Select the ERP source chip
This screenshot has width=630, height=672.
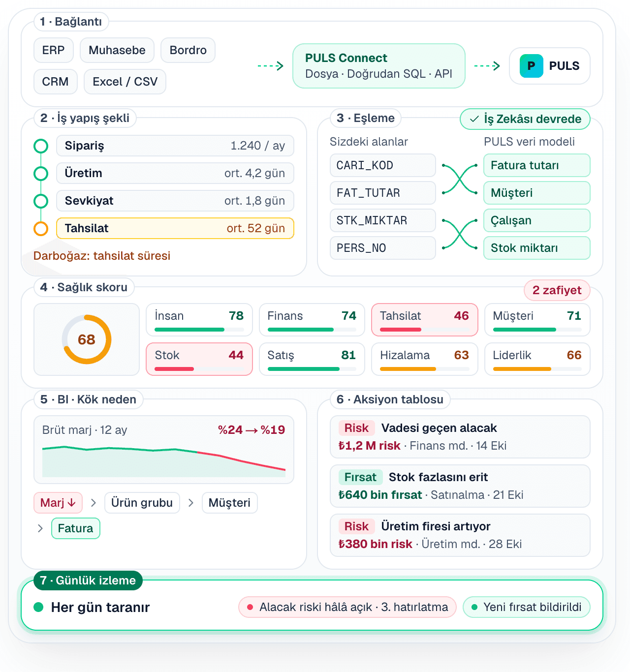click(x=54, y=50)
